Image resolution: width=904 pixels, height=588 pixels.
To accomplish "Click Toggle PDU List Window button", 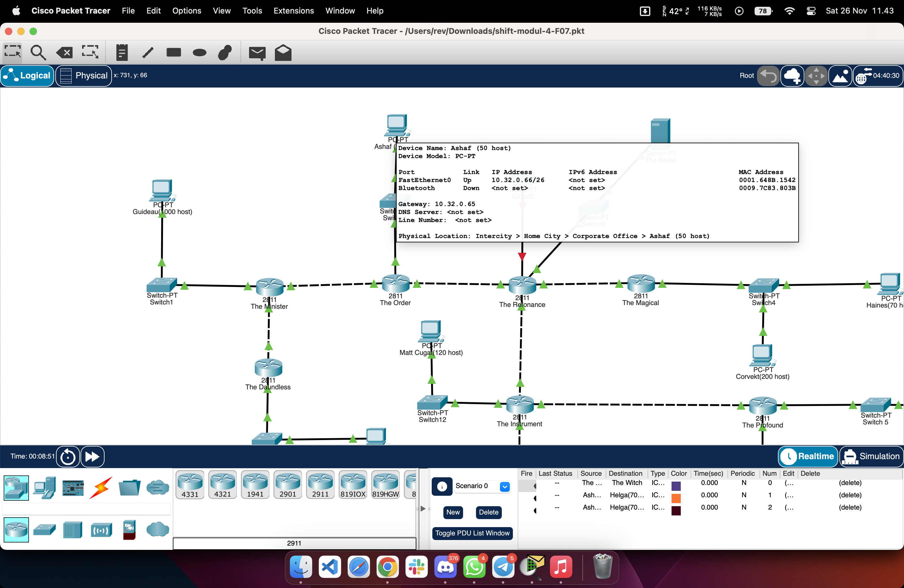I will pos(472,533).
